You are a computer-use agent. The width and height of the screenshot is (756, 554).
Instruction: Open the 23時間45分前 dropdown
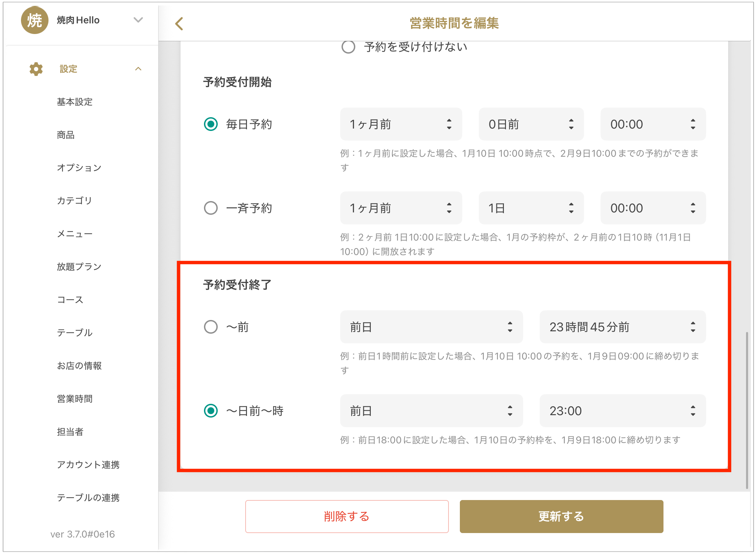[622, 327]
